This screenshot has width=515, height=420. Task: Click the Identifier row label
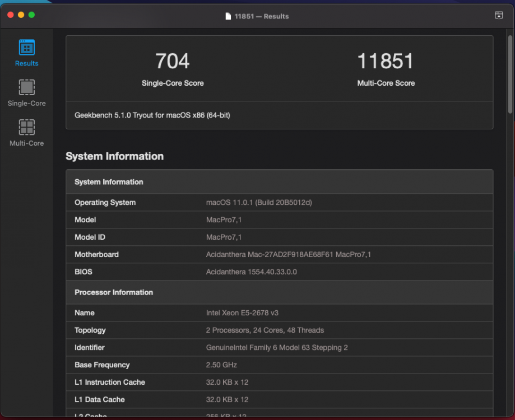coord(89,348)
